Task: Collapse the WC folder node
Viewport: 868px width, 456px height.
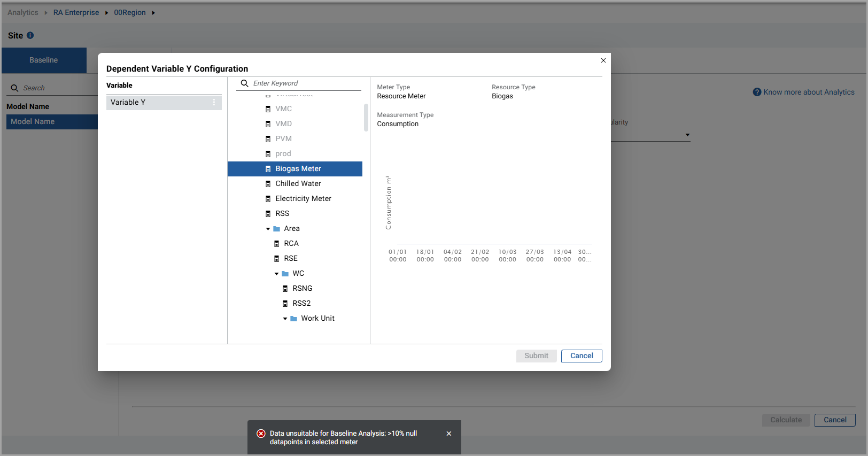Action: [277, 274]
